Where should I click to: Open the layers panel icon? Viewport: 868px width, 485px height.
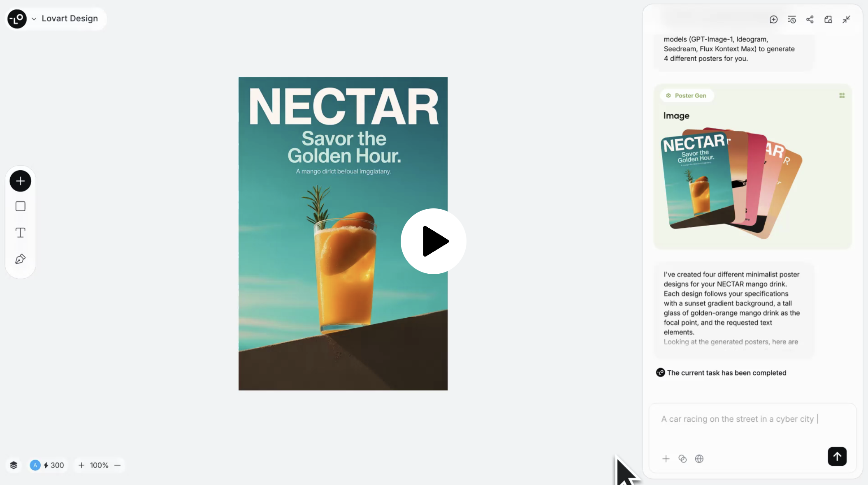pos(14,465)
